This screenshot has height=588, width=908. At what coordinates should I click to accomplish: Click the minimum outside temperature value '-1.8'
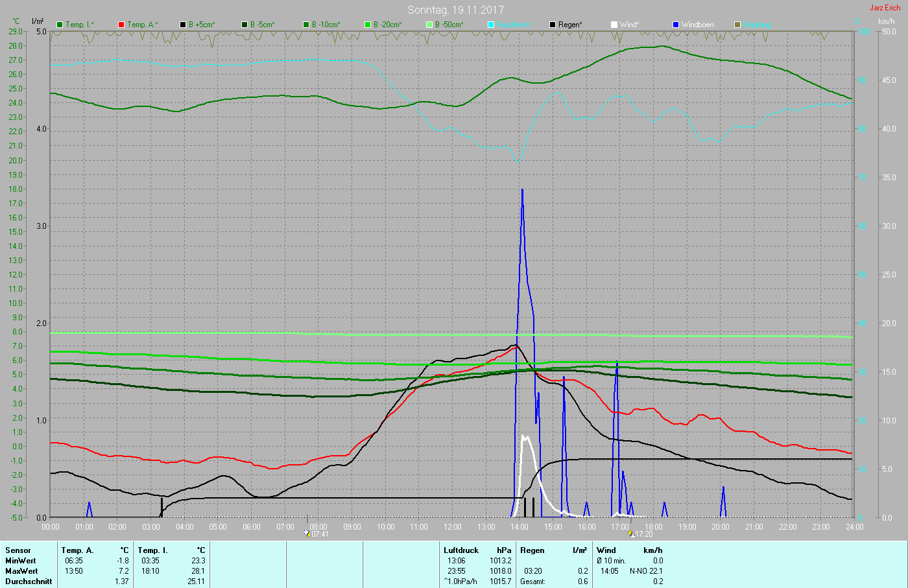123,561
